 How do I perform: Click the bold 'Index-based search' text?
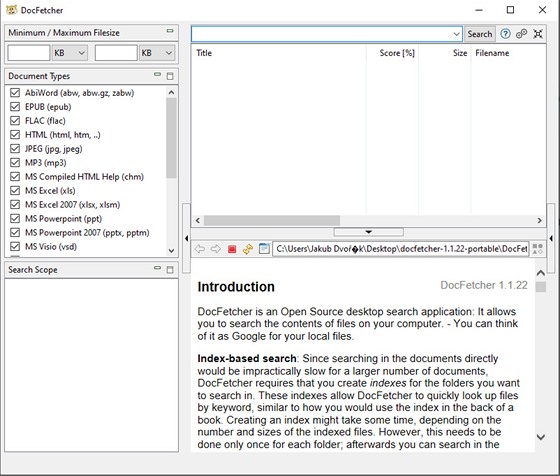(x=247, y=358)
